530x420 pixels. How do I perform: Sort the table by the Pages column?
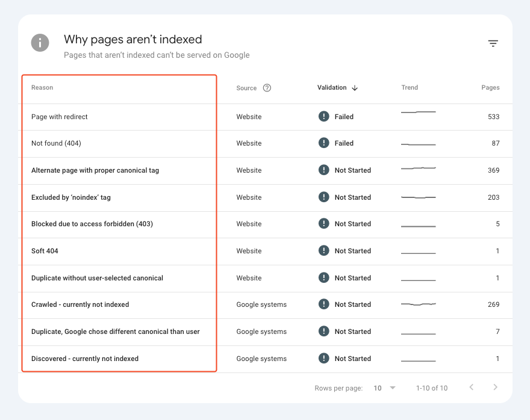click(490, 88)
